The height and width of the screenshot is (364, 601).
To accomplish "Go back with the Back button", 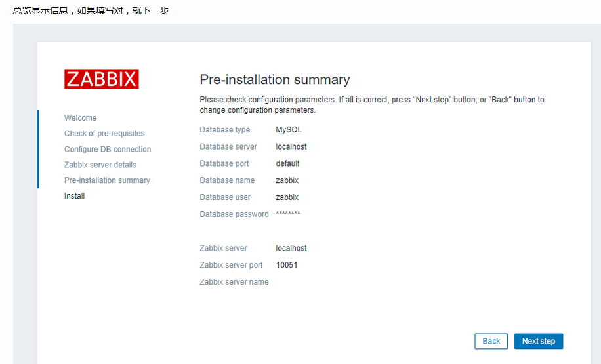I will 491,341.
